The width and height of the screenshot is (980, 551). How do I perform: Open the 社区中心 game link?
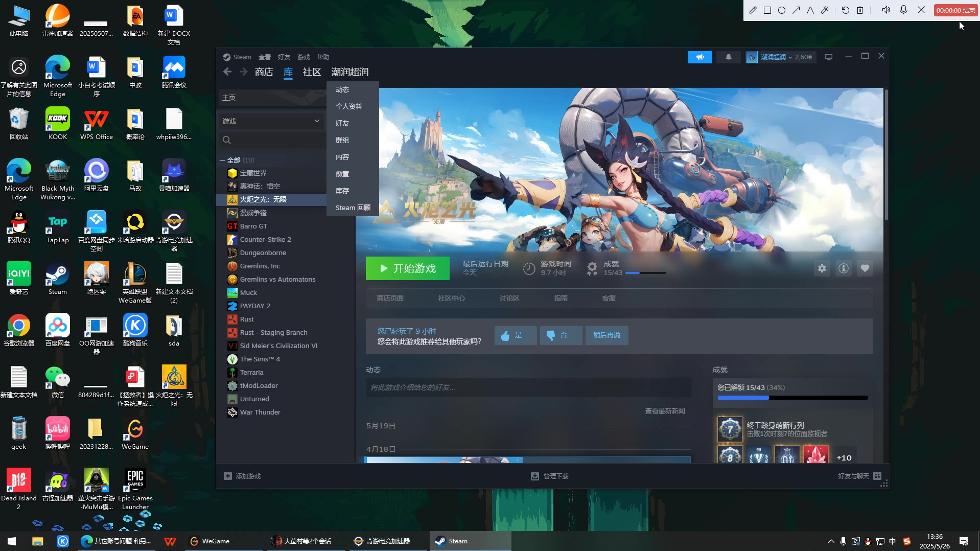click(x=451, y=298)
